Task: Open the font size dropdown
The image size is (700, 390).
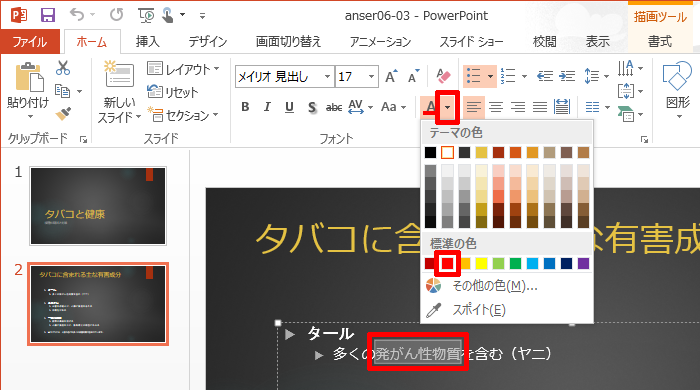Action: pyautogui.click(x=371, y=77)
